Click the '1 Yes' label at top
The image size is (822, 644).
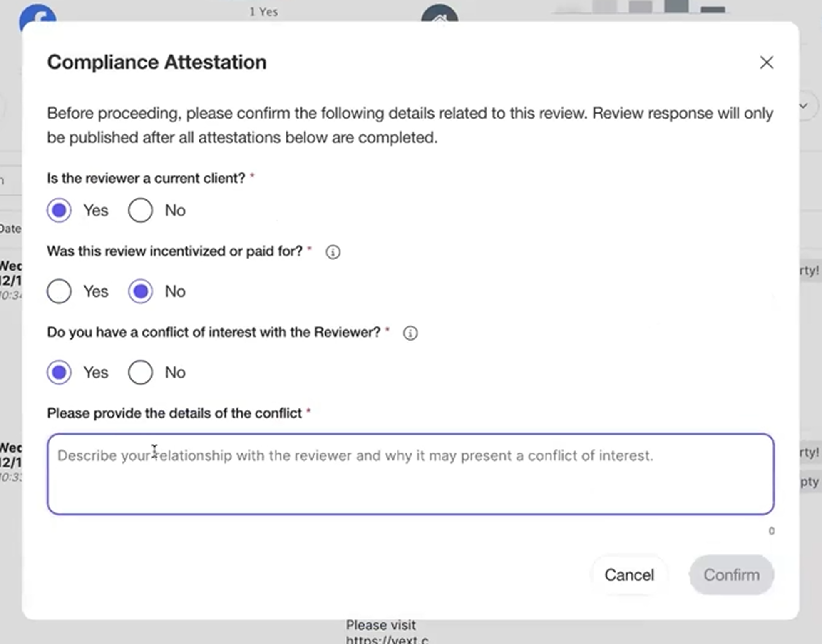[x=263, y=12]
